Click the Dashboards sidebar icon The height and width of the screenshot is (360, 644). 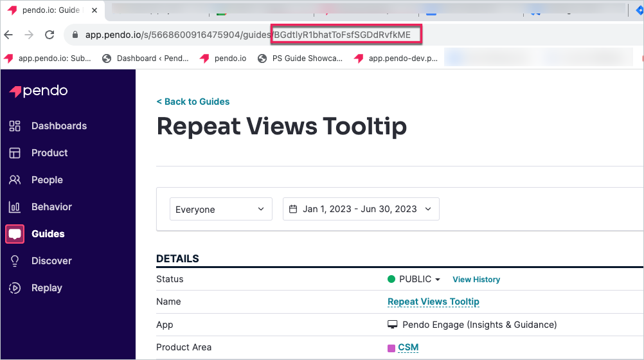coord(15,126)
